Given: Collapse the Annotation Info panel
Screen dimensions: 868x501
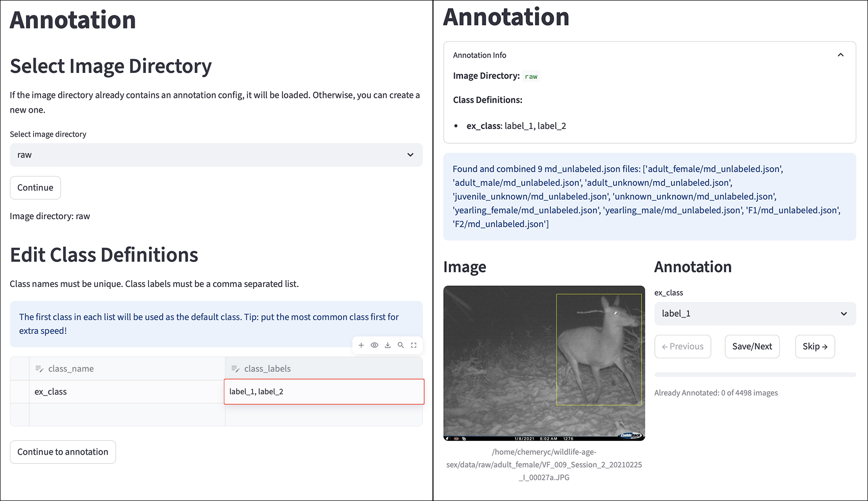Looking at the screenshot, I should pos(840,55).
